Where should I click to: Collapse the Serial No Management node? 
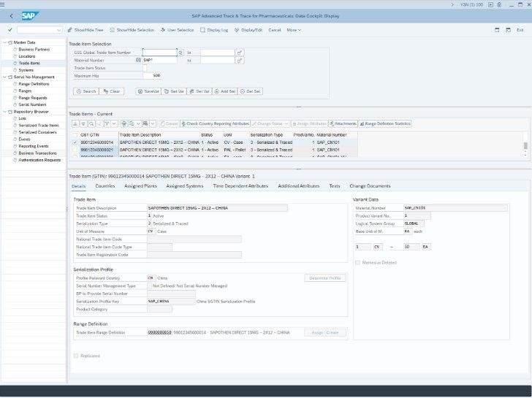pyautogui.click(x=5, y=77)
